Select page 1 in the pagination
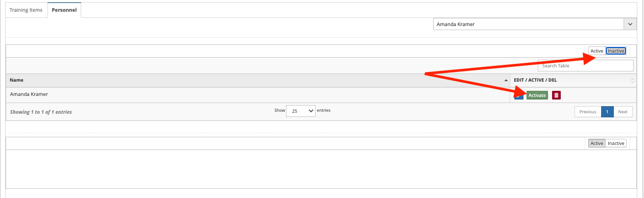 [607, 112]
